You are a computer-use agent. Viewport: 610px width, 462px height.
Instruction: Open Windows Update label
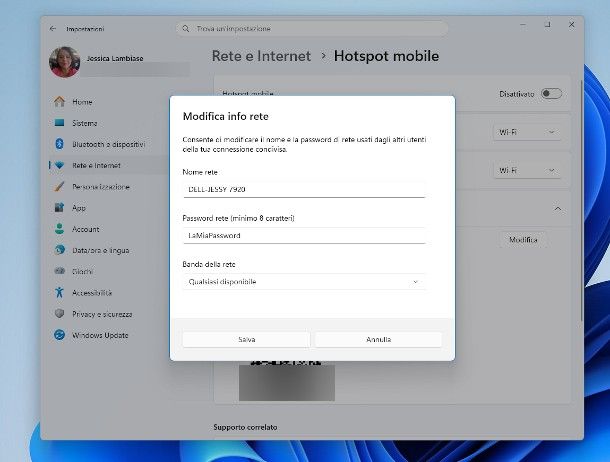tap(100, 335)
